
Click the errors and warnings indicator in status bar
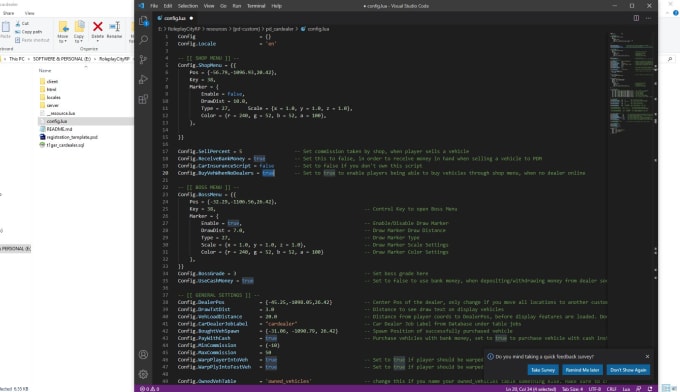coord(150,389)
